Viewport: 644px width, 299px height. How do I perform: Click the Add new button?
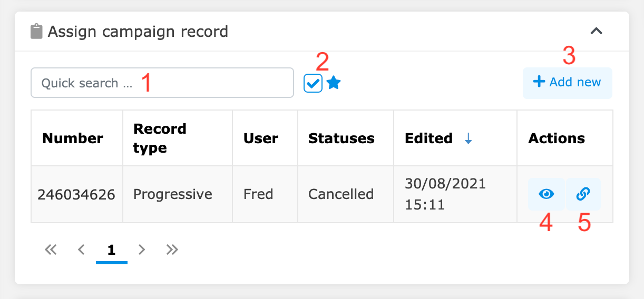tap(567, 83)
